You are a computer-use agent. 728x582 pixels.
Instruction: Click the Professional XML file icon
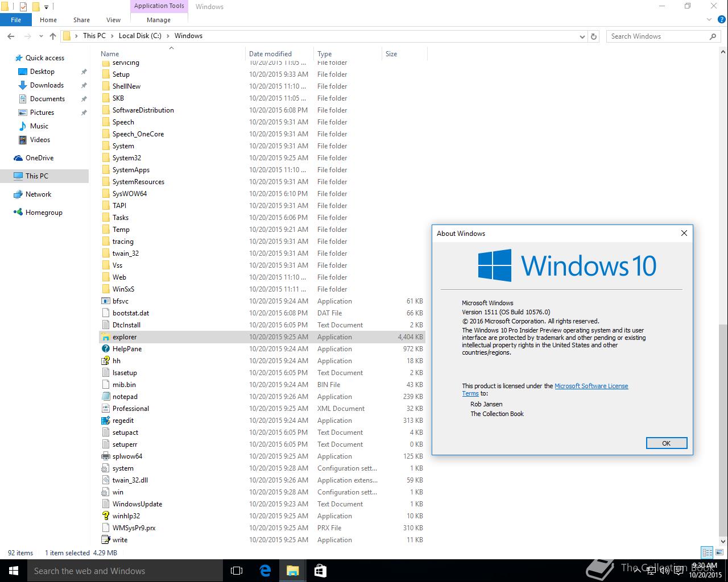(x=105, y=409)
